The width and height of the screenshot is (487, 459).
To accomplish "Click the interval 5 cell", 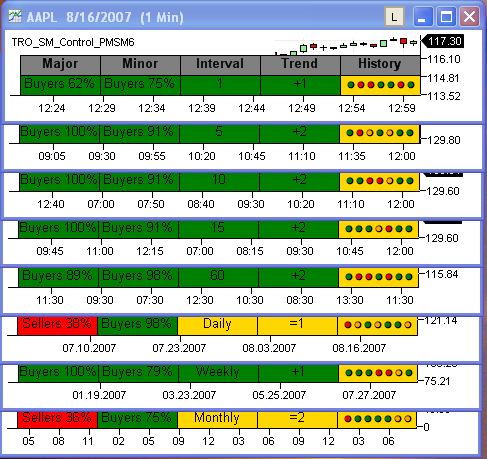I will 219,134.
